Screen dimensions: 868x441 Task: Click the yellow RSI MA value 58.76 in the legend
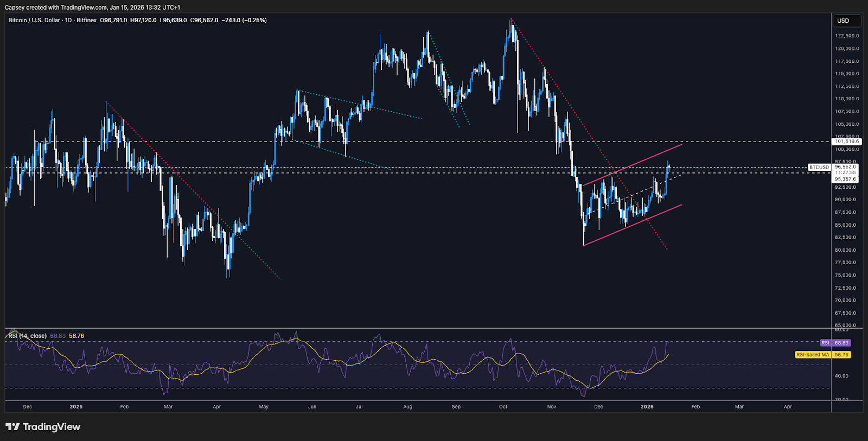(76, 336)
